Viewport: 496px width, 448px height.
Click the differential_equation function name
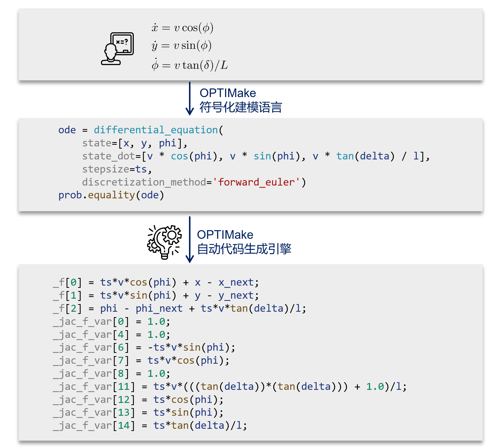[x=156, y=130]
